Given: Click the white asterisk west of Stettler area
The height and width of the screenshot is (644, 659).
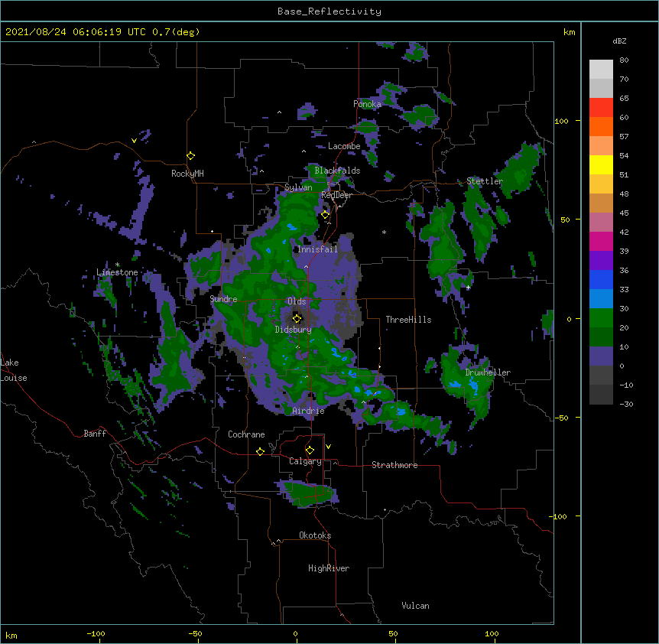Looking at the screenshot, I should tap(384, 233).
